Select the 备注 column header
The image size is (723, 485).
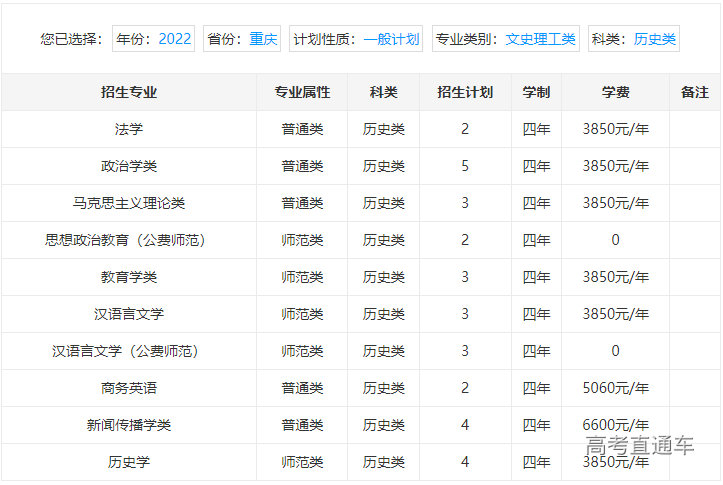coord(694,92)
